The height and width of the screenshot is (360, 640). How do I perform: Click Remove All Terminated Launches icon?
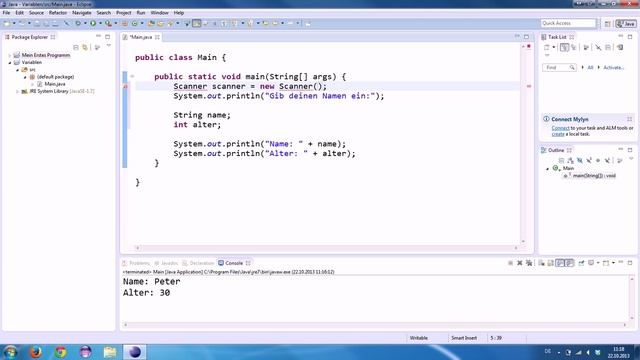pyautogui.click(x=529, y=263)
